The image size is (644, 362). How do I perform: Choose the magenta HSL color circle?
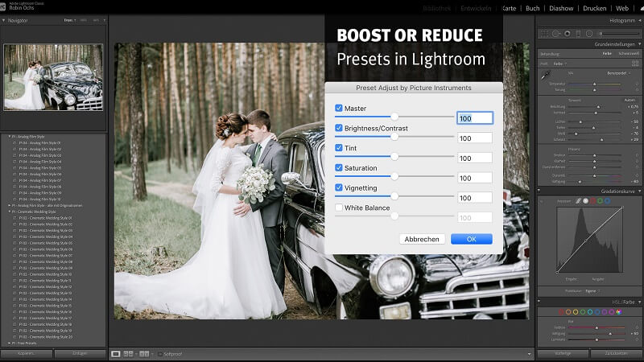tap(612, 312)
